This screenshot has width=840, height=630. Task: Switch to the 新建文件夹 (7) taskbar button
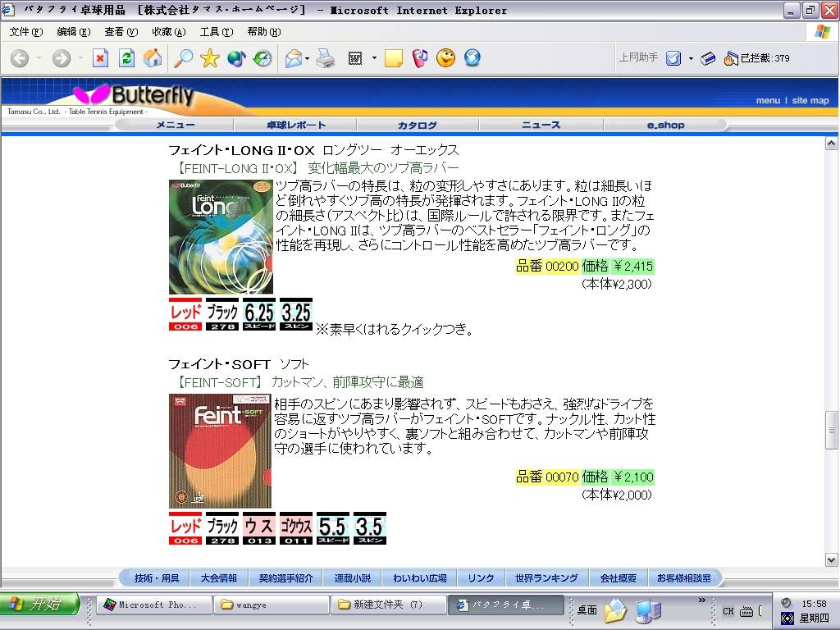coord(388,605)
